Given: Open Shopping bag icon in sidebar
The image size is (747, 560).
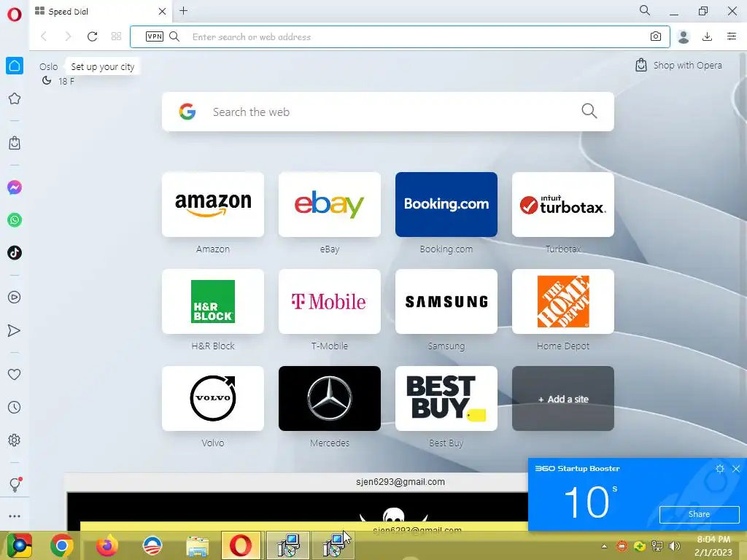Looking at the screenshot, I should (x=15, y=143).
